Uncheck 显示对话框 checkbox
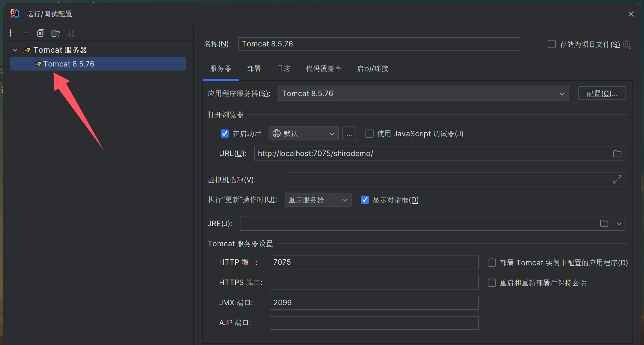The width and height of the screenshot is (644, 345). [365, 200]
